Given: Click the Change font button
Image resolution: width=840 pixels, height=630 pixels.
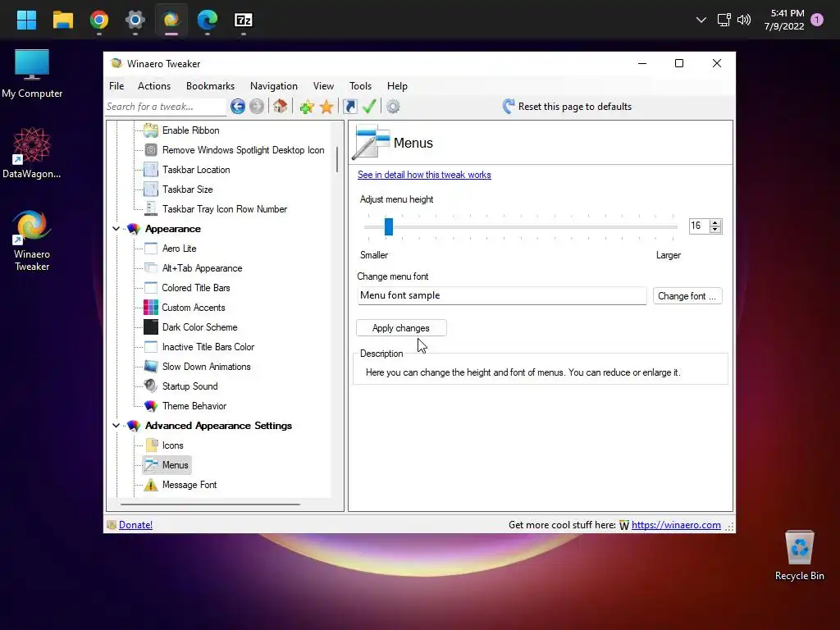Looking at the screenshot, I should click(687, 296).
